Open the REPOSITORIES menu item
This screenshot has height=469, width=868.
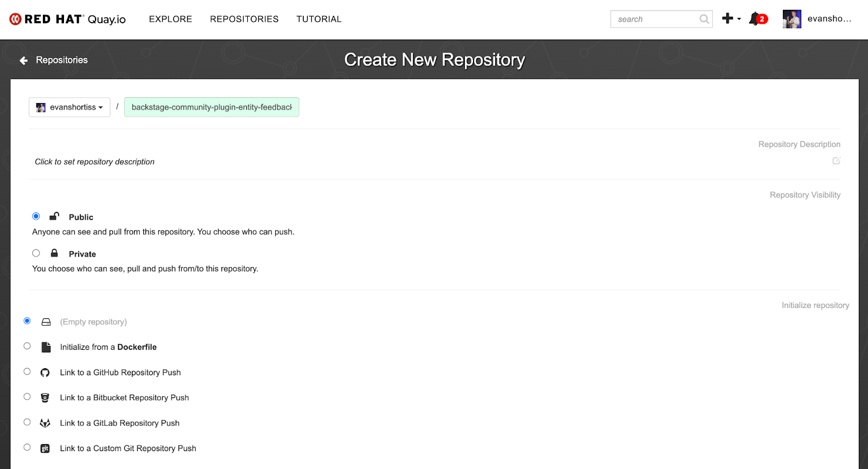coord(244,19)
